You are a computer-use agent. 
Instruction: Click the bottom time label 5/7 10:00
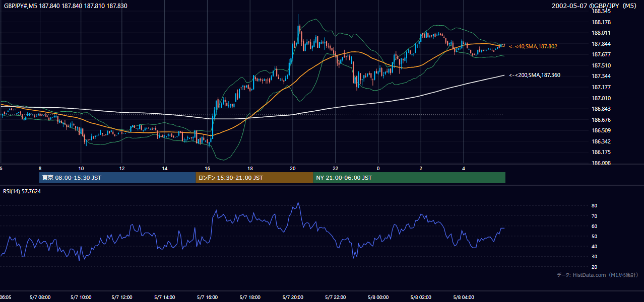click(81, 297)
